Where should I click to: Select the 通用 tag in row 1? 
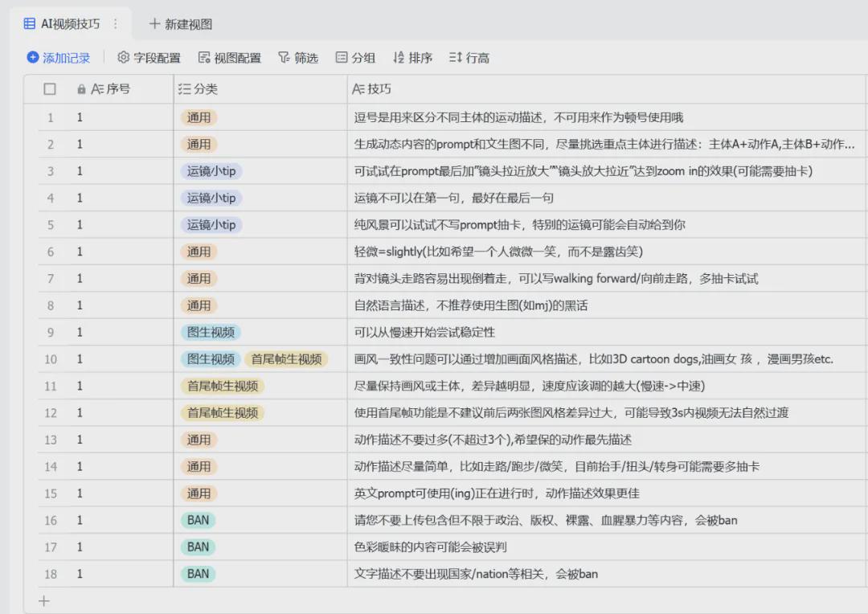(199, 117)
